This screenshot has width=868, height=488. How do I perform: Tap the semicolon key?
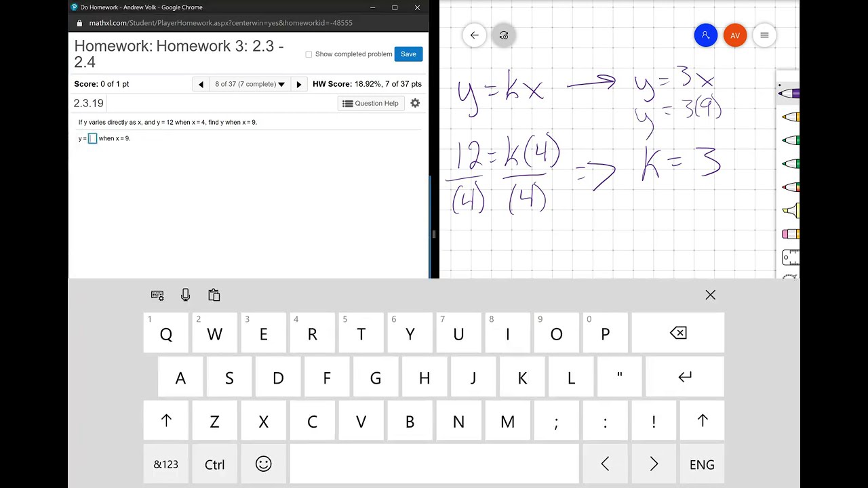557,421
